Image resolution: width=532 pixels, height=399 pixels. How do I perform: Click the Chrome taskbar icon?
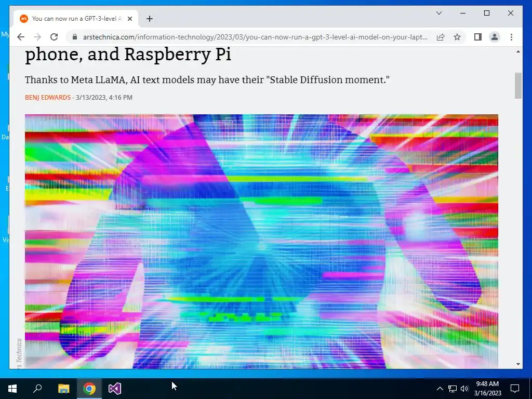89,389
